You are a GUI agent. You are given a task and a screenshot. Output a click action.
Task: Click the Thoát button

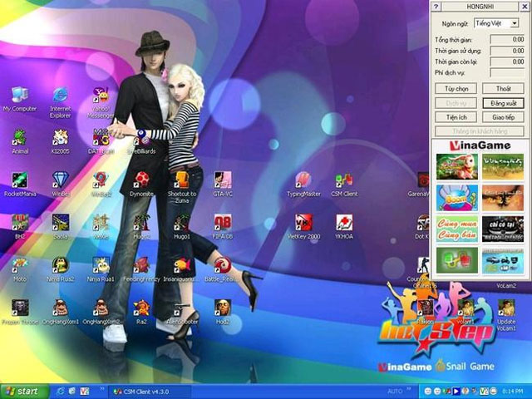coord(503,89)
